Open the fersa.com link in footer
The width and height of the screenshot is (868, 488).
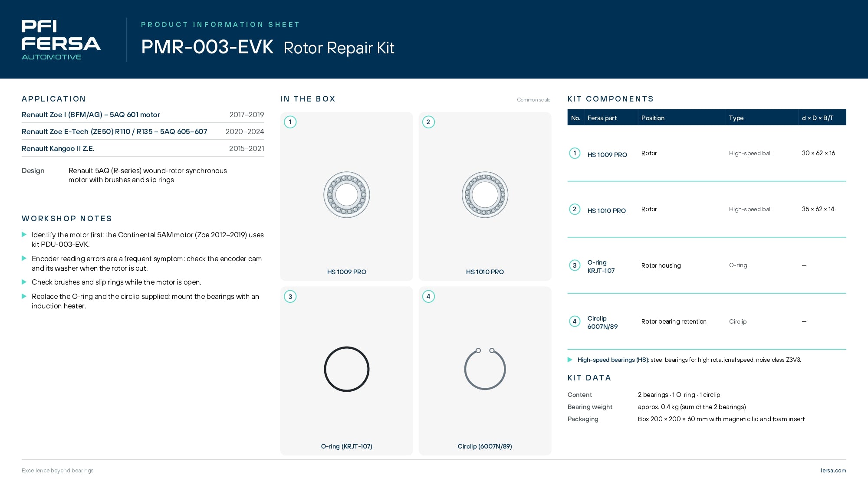point(833,471)
